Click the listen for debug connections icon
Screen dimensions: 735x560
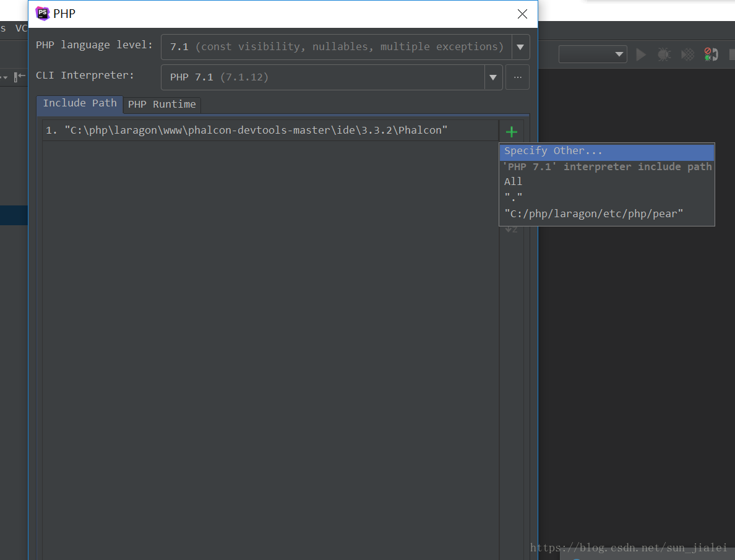711,54
